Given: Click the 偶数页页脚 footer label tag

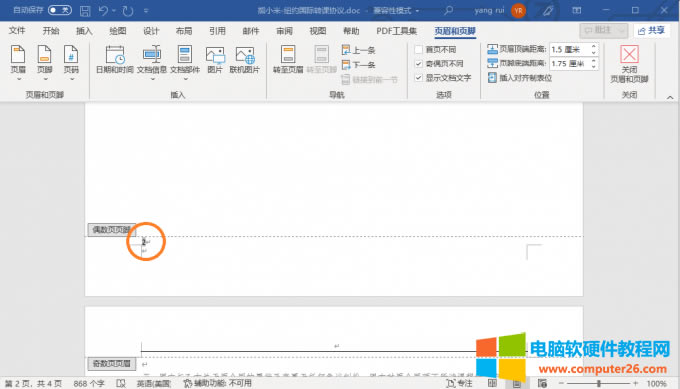Looking at the screenshot, I should 112,230.
